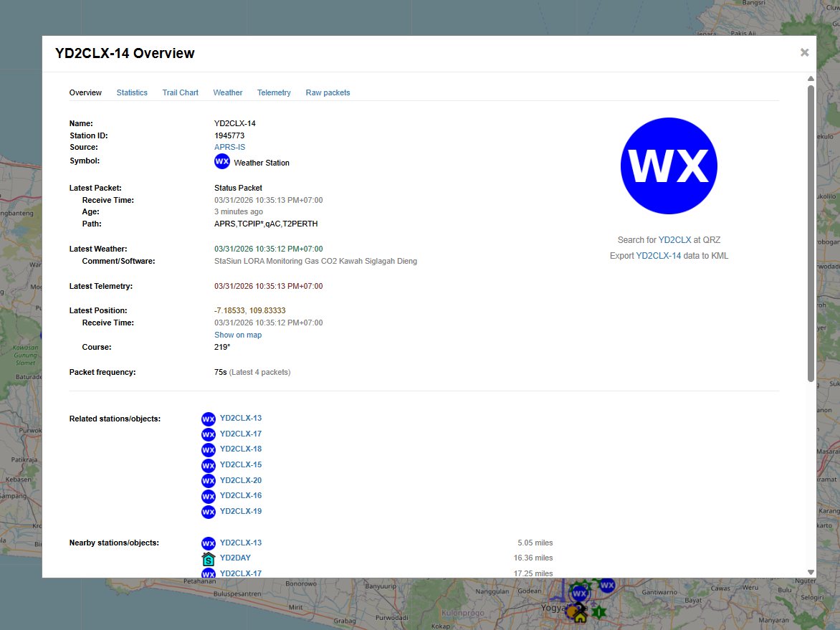The image size is (840, 630).
Task: Open related station YD2CLX-18
Action: (241, 449)
